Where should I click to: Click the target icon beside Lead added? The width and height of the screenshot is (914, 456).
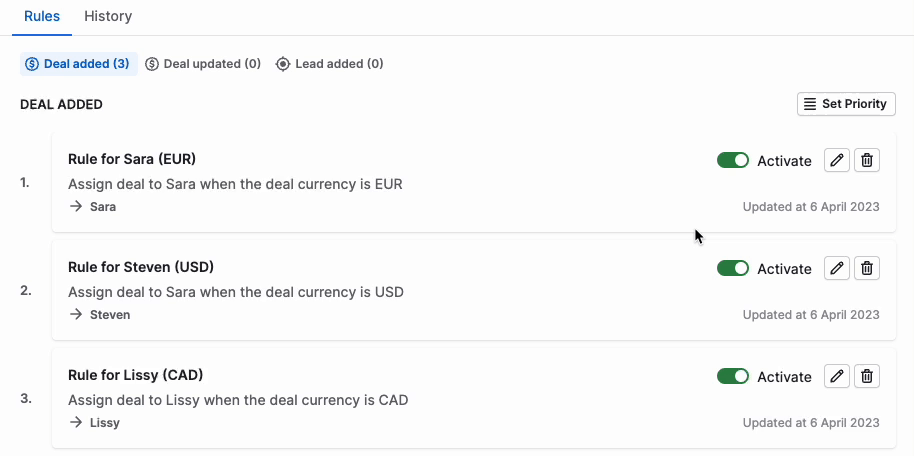(283, 64)
